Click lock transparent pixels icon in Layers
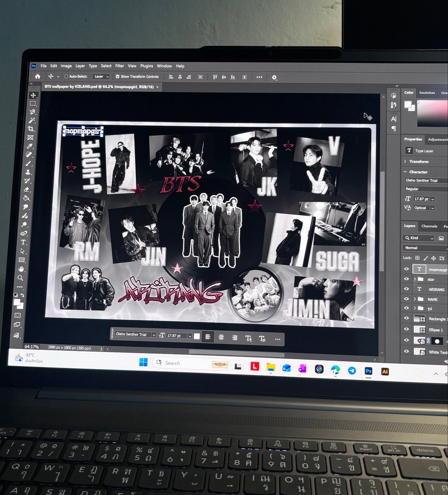Screen dimensions: 448x495 pos(417,258)
